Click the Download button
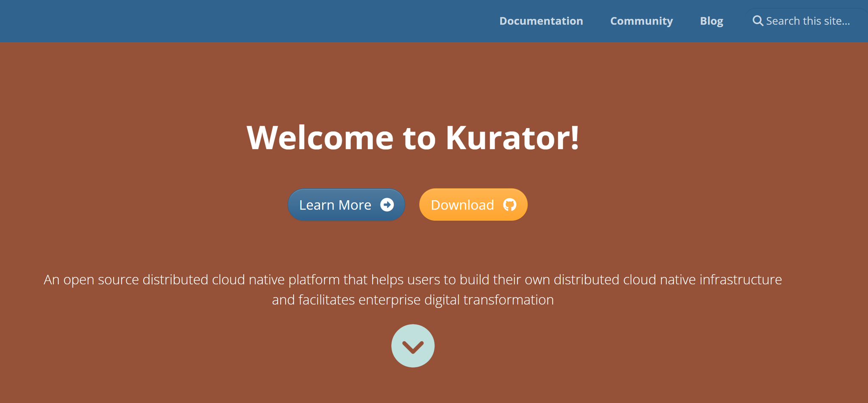This screenshot has width=868, height=403. click(473, 205)
